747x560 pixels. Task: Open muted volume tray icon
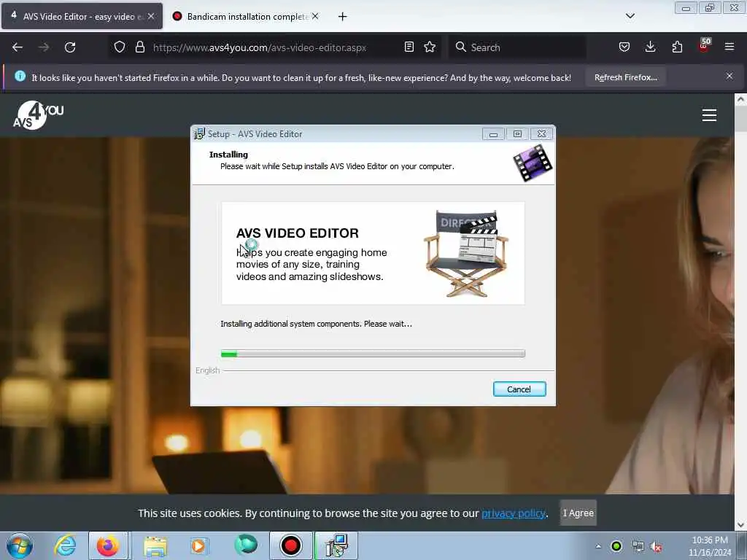tap(657, 547)
